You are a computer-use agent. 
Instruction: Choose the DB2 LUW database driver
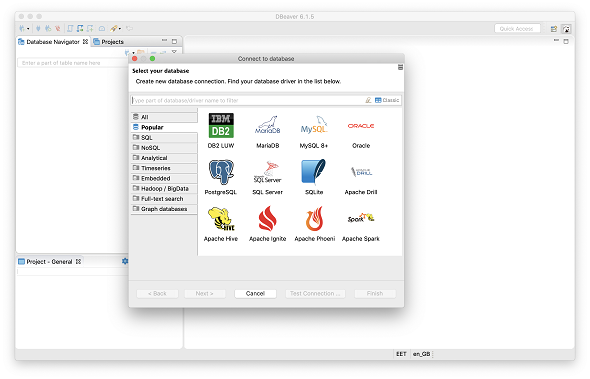click(221, 131)
